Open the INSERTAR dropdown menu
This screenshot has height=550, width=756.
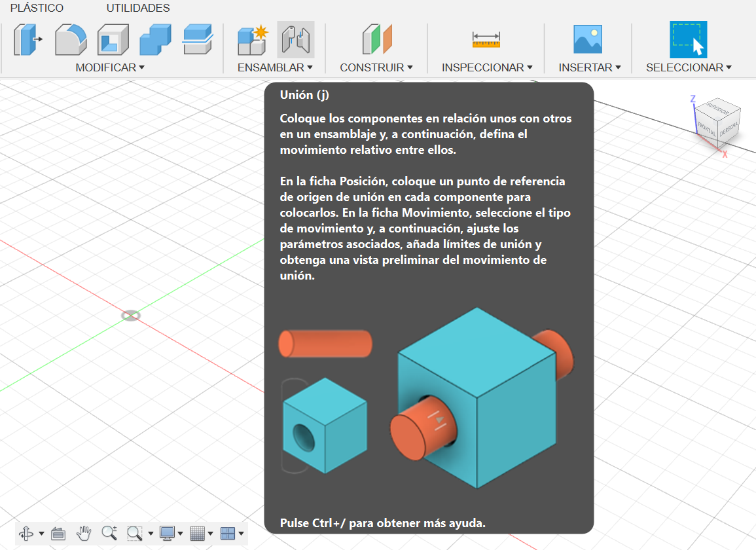click(590, 67)
